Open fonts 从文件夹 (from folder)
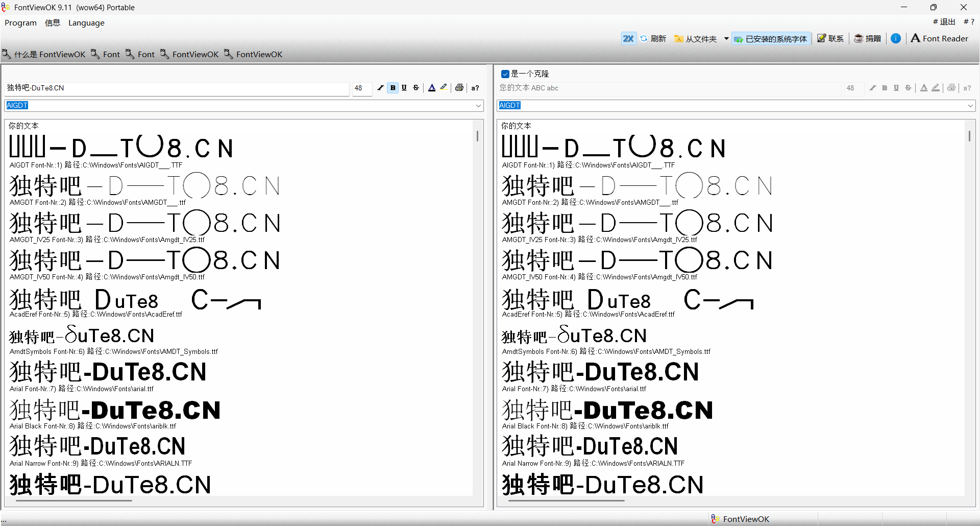This screenshot has width=980, height=526. point(695,39)
